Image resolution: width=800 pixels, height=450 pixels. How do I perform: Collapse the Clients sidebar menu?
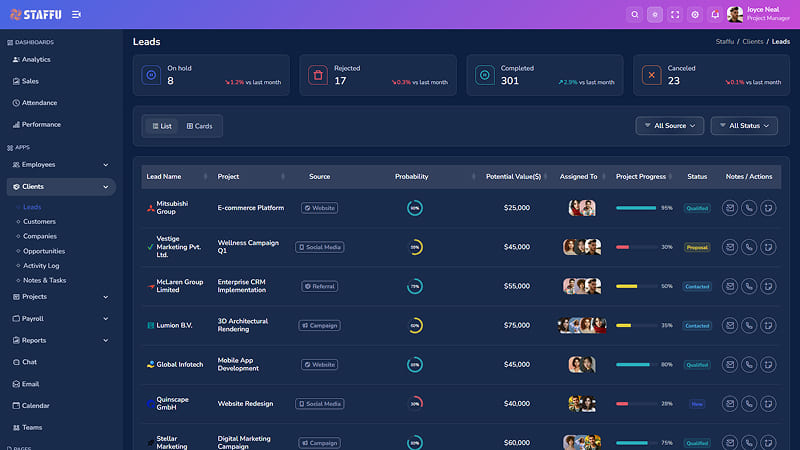[x=61, y=187]
